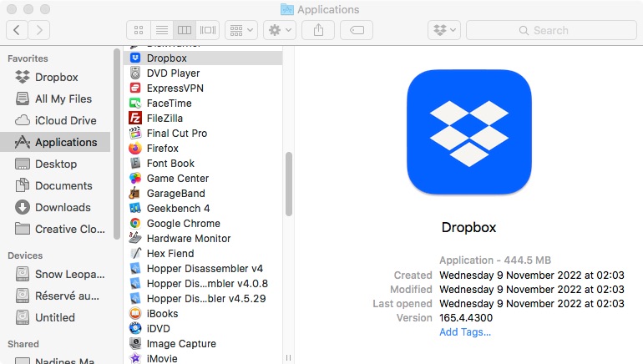
Task: Select the Réservé au… volume
Action: coord(55,296)
